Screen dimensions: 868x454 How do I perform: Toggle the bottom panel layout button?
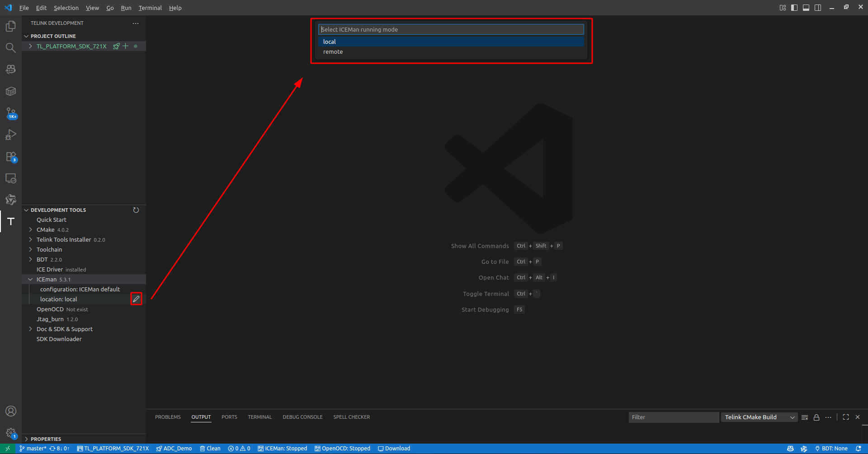[x=806, y=8]
